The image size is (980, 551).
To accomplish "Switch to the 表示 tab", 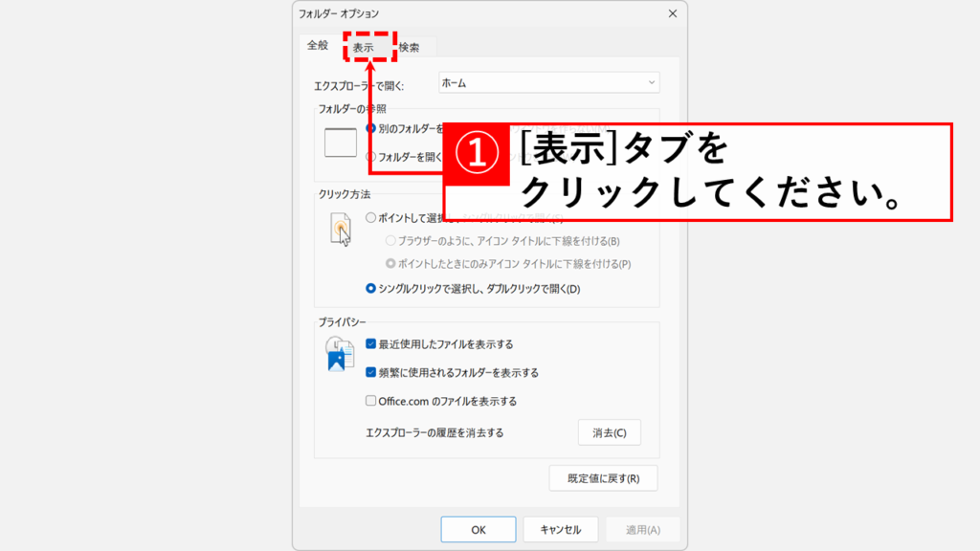I will pos(363,48).
